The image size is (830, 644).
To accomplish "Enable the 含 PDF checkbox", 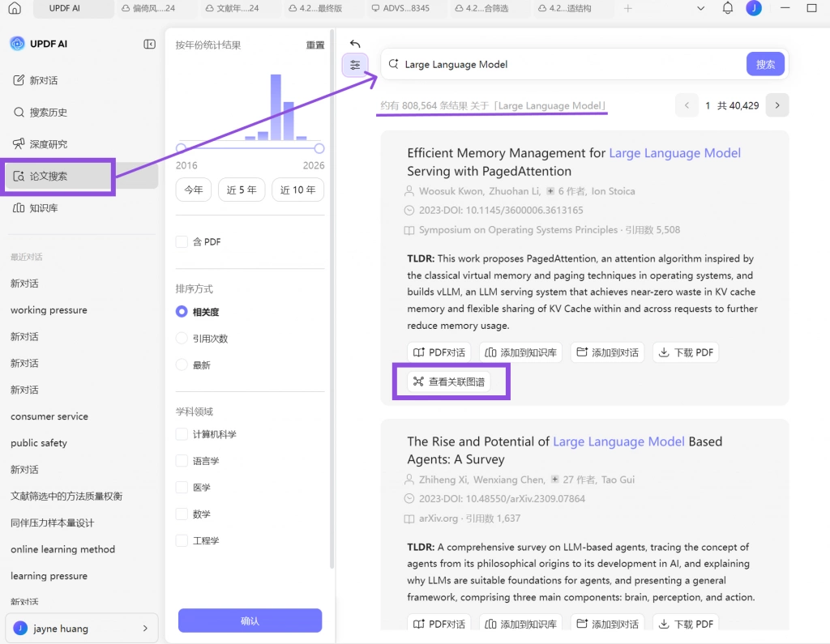I will (x=182, y=242).
